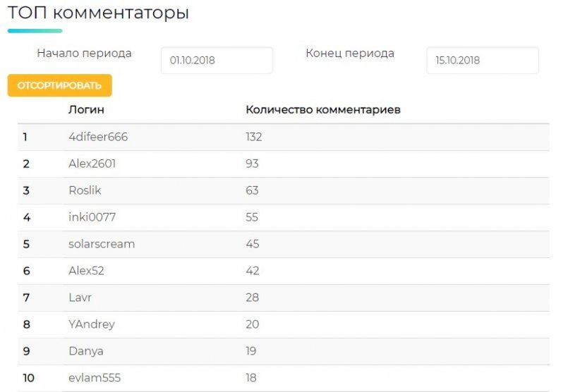Open the YAndrey login entry

[92, 324]
